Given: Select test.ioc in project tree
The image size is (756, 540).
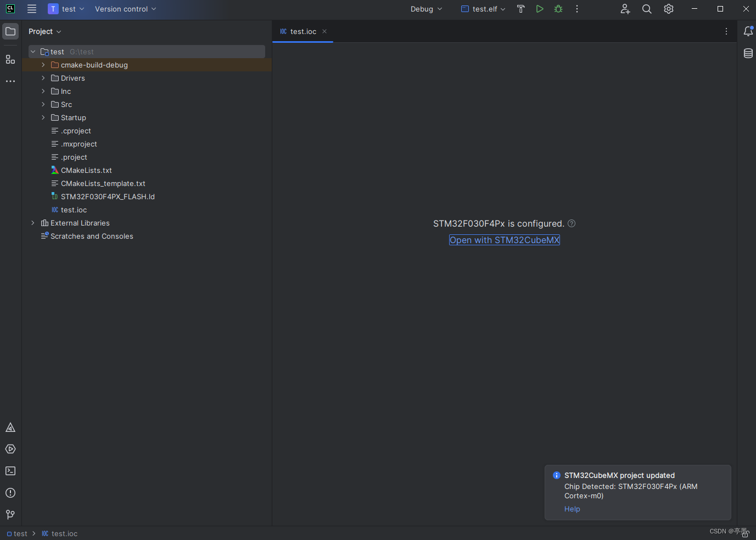Looking at the screenshot, I should (x=74, y=210).
